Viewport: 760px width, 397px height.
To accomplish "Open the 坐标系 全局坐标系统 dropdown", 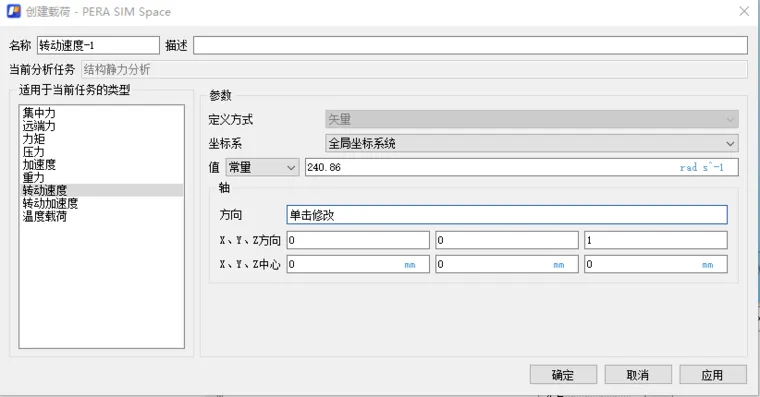I will 532,143.
